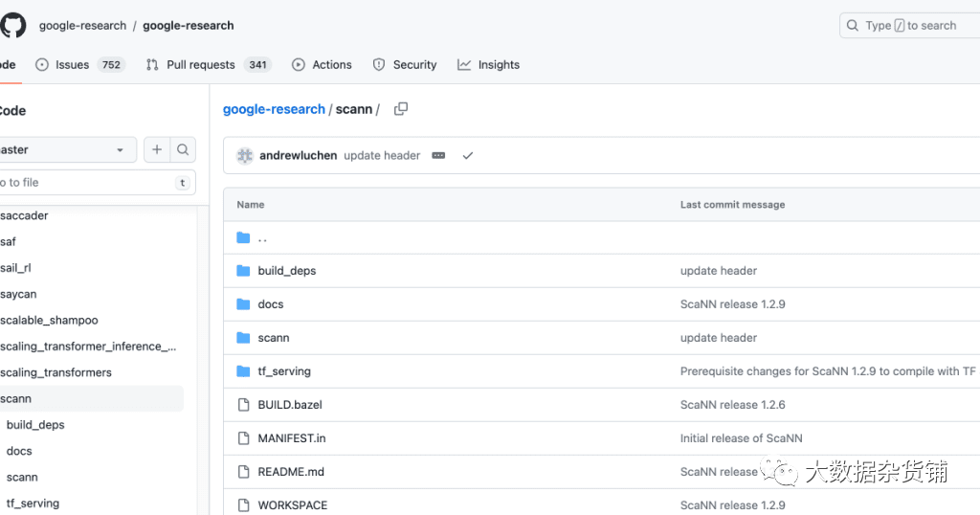Open the update header commit message
This screenshot has width=980, height=515.
382,156
